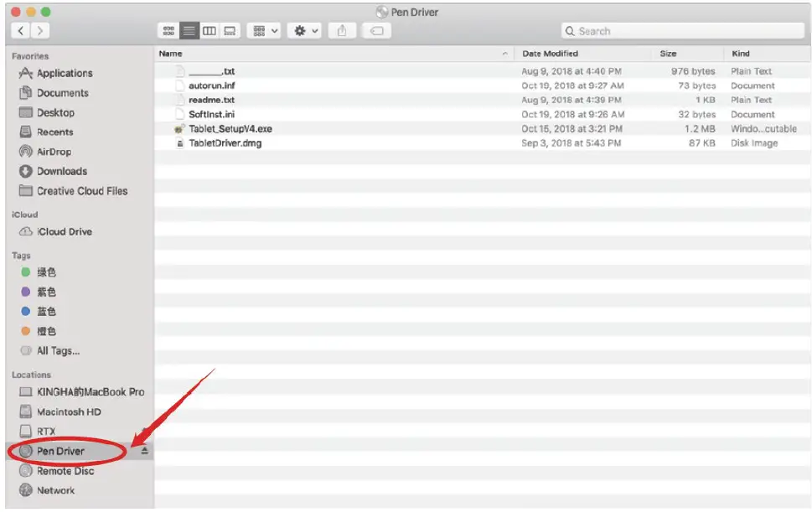812x512 pixels.
Task: Switch to icon view
Action: 168,31
